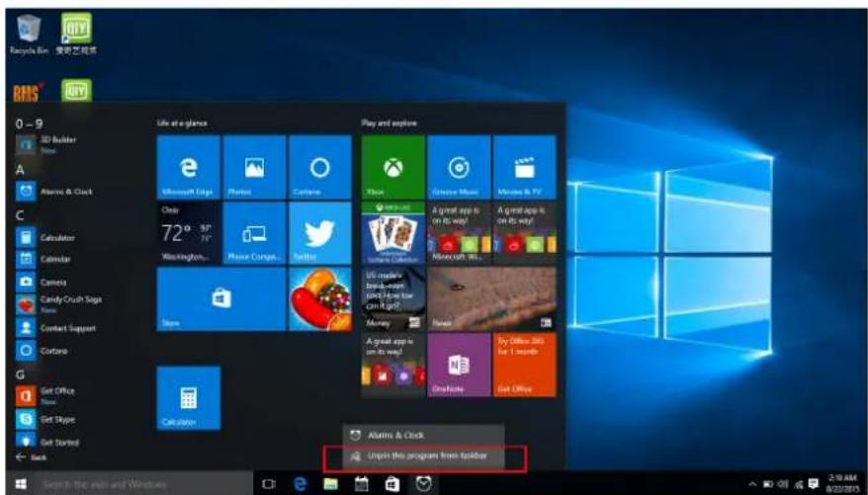The image size is (868, 495).
Task: Open Edge from the taskbar
Action: tap(300, 484)
